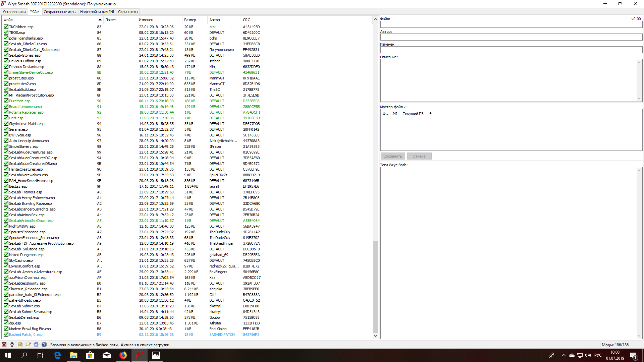Toggle the Bashed Patch, 0.esp checkbox
Image resolution: width=644 pixels, height=362 pixels.
pyautogui.click(x=6, y=335)
